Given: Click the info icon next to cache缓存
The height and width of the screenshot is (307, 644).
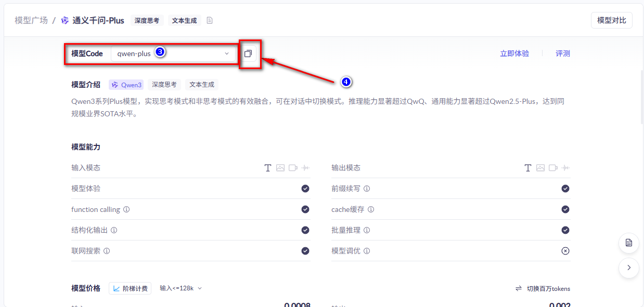Looking at the screenshot, I should tap(371, 209).
